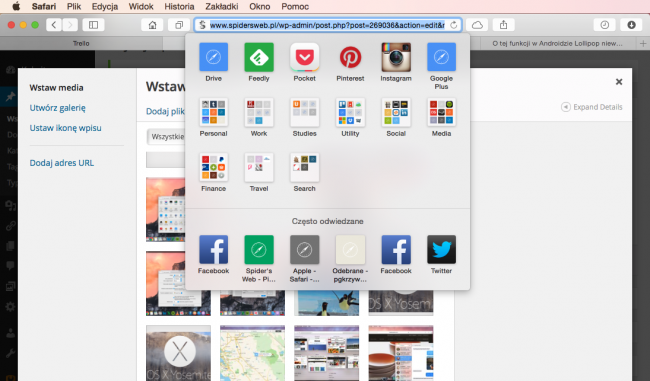The image size is (650, 381).
Task: Open the Widok menu
Action: tap(141, 7)
